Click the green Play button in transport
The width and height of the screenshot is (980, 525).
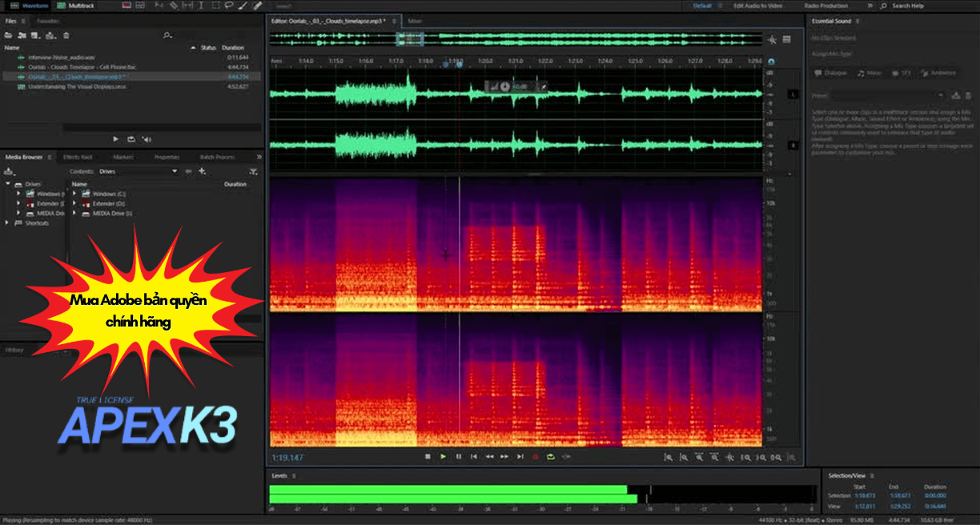pos(444,456)
